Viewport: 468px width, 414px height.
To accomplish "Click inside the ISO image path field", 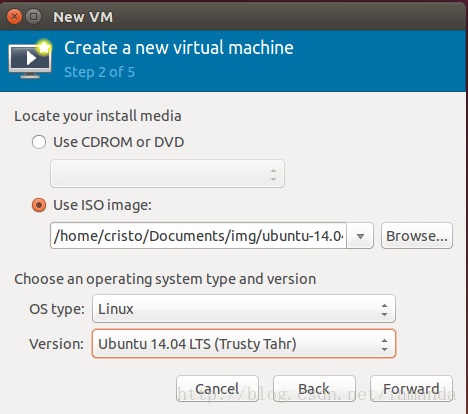I will (198, 236).
